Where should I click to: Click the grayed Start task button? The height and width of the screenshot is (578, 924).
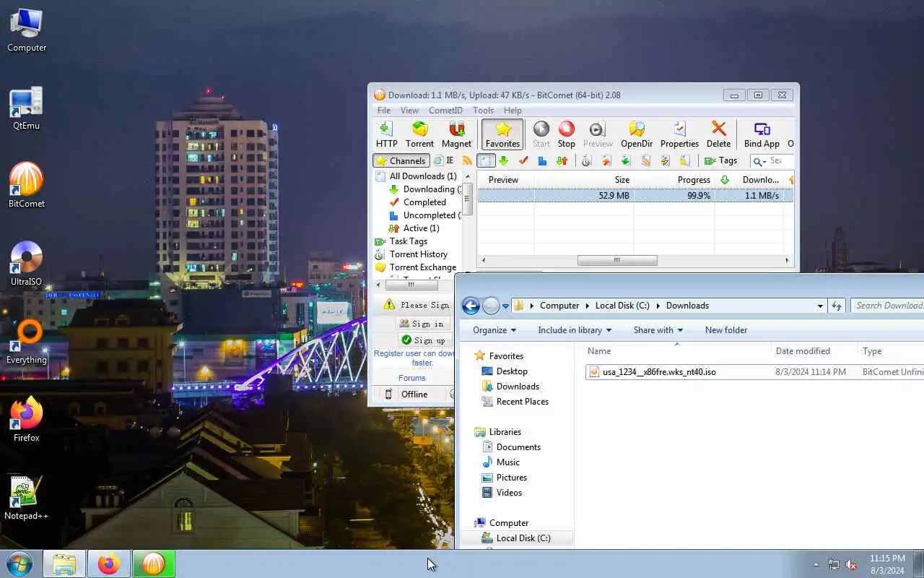(x=541, y=135)
